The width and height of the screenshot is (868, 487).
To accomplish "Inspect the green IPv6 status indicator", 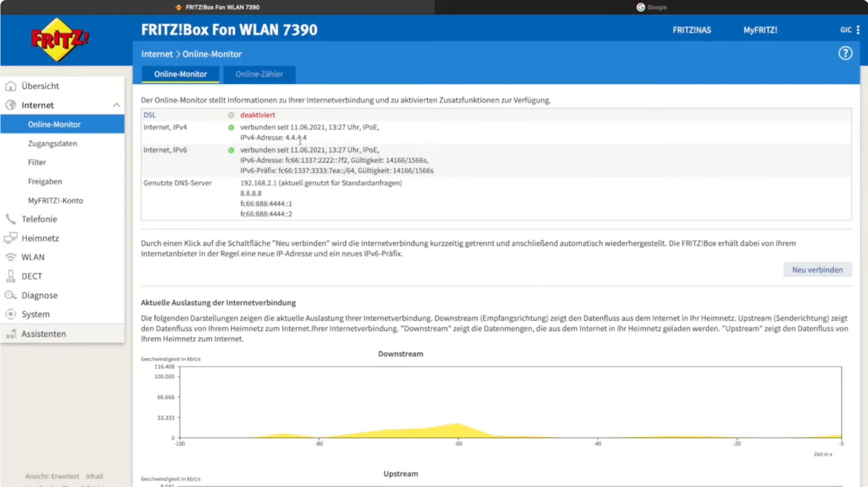I will 231,149.
